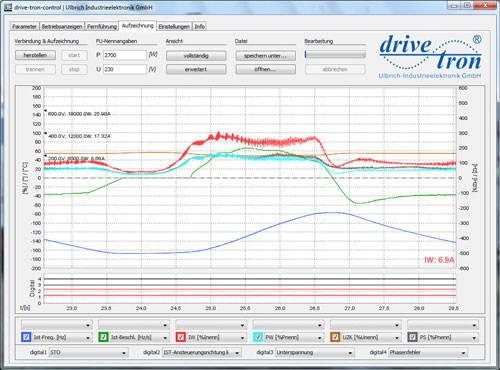Click the 25.0 tick on time axis
The width and height of the screenshot is (500, 370).
(211, 308)
